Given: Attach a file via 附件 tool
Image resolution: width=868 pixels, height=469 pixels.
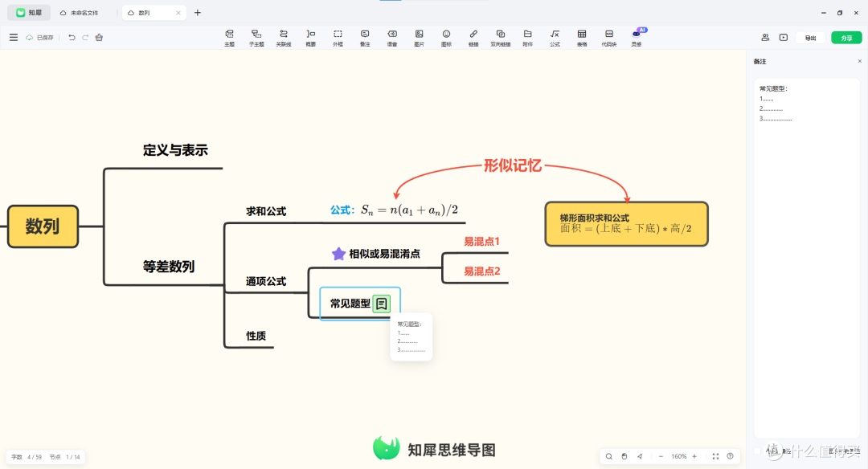Looking at the screenshot, I should coord(527,38).
